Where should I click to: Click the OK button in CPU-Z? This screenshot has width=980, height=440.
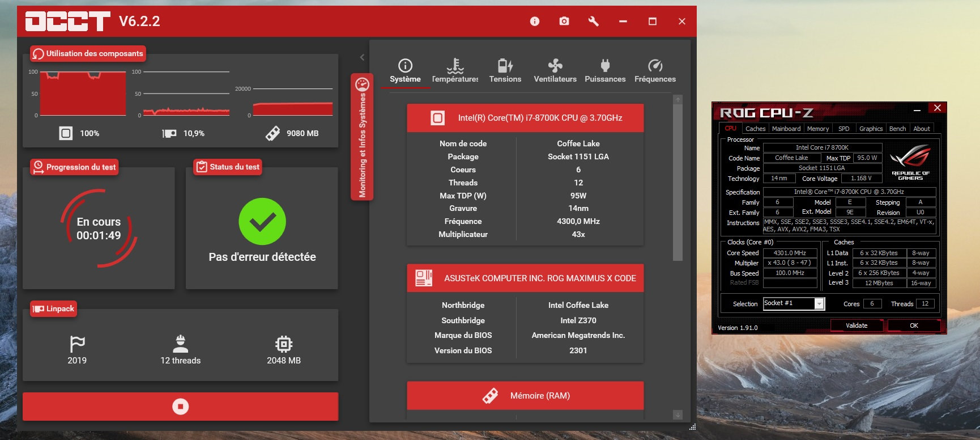914,325
